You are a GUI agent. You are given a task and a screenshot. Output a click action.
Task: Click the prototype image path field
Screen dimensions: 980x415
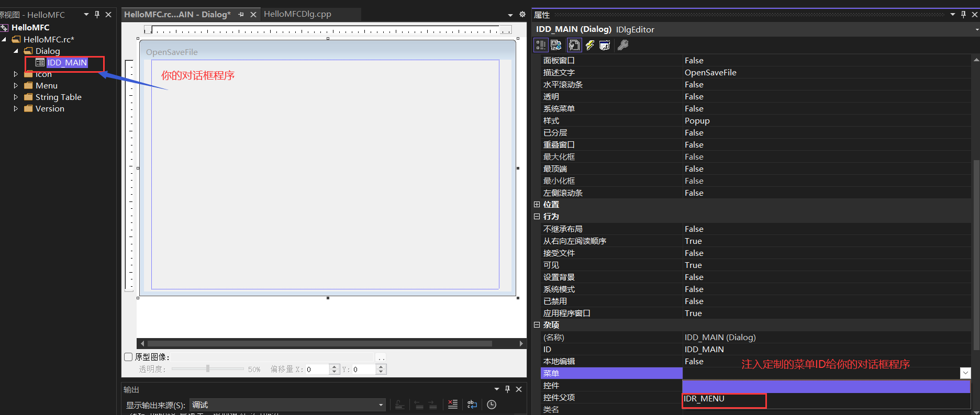tap(272, 357)
